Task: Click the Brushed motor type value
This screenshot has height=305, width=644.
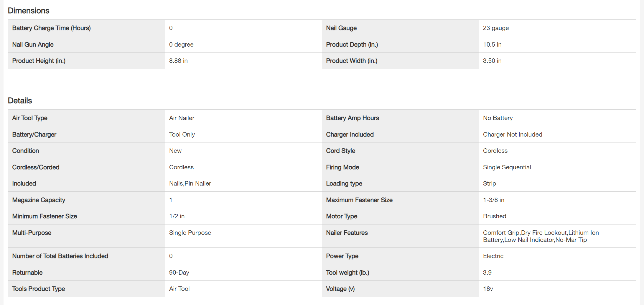Action: click(x=495, y=216)
